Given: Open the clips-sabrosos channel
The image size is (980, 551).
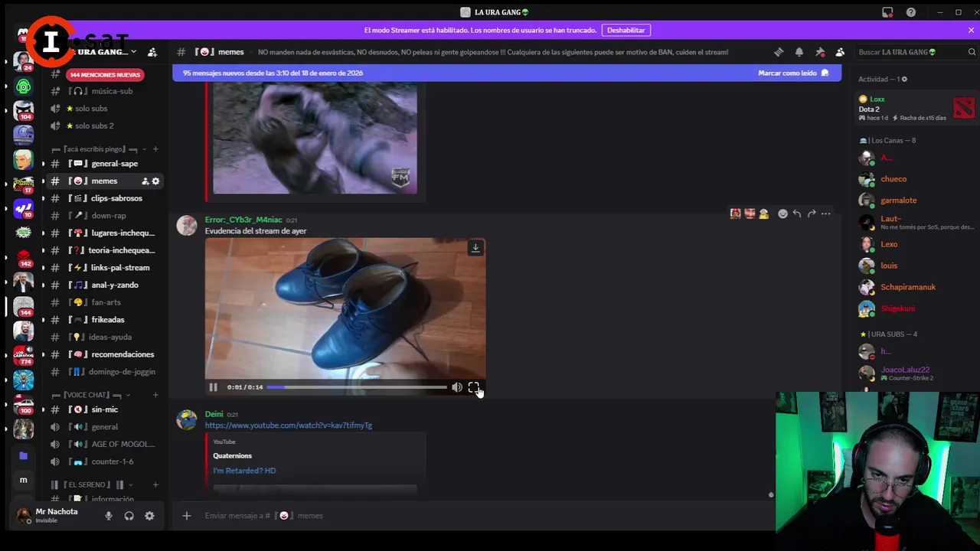Looking at the screenshot, I should [104, 198].
